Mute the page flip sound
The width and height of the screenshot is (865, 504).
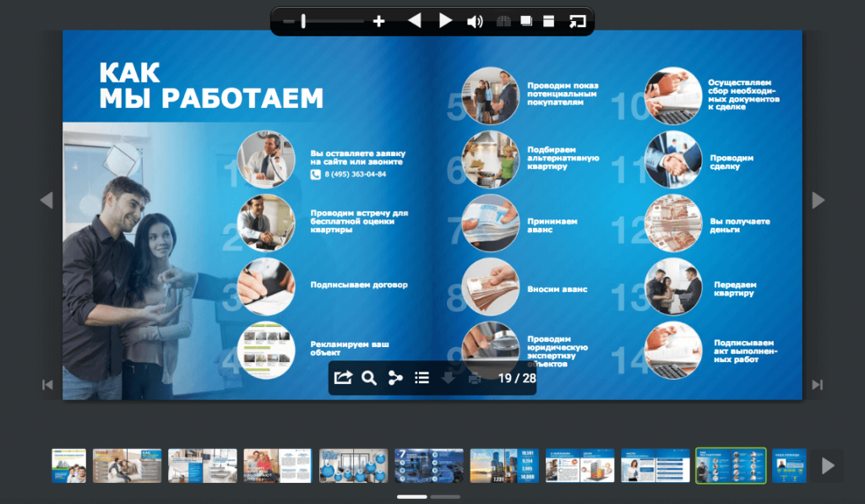tap(476, 21)
